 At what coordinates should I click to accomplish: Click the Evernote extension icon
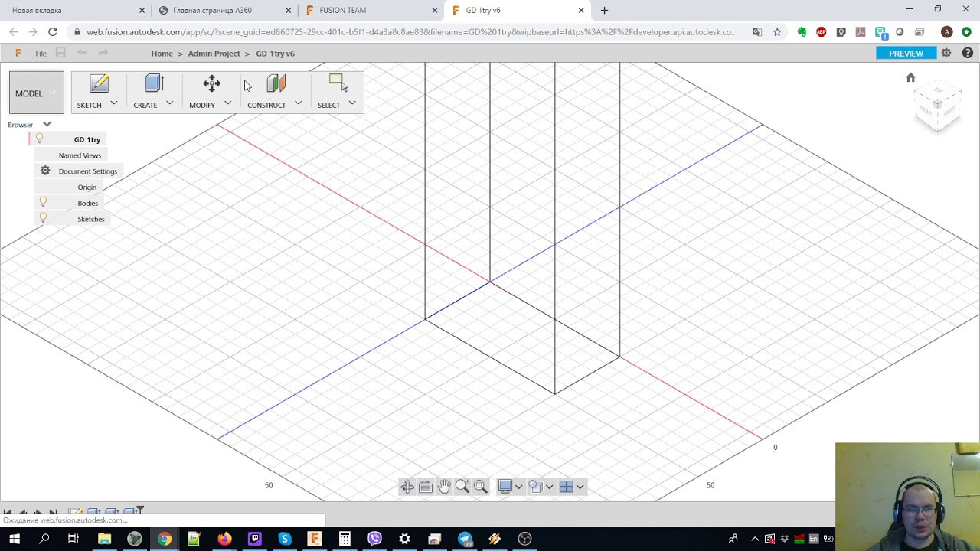[802, 32]
